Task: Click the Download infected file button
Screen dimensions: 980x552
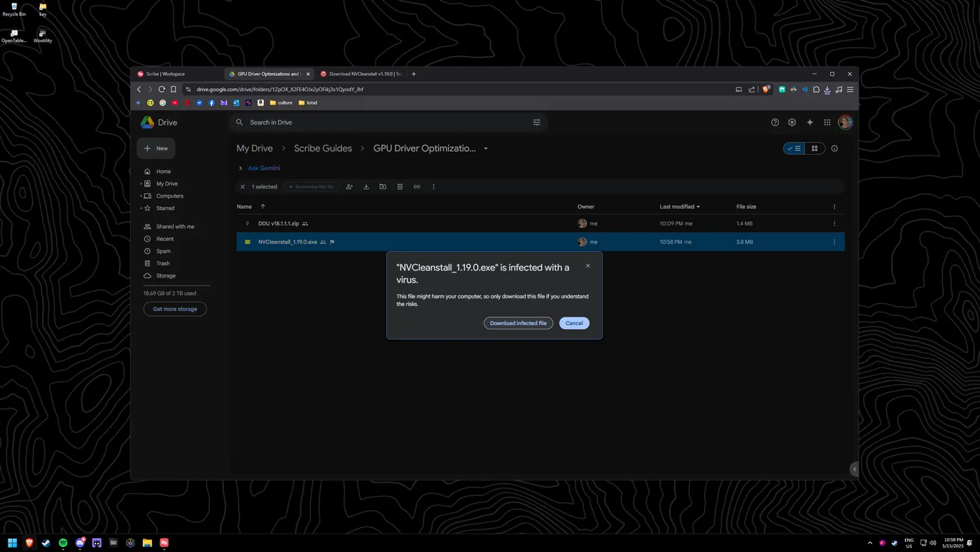Action: pos(518,323)
